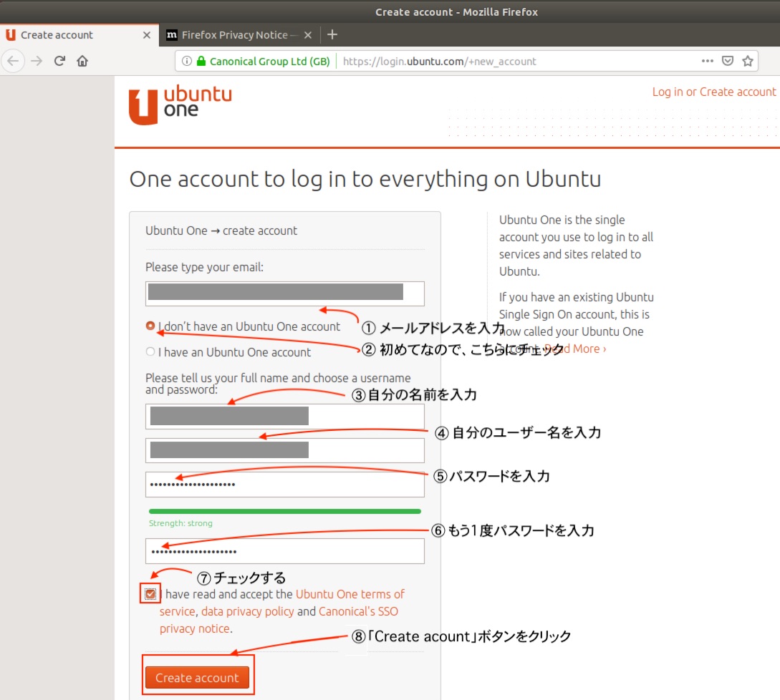Screen dimensions: 780x700
Task: Click the email input field
Action: 285,294
